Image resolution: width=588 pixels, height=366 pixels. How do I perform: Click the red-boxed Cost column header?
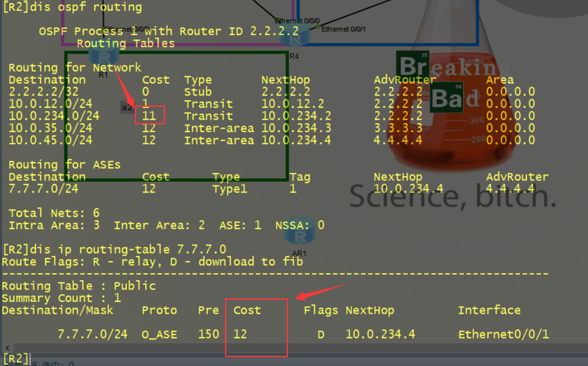point(247,310)
